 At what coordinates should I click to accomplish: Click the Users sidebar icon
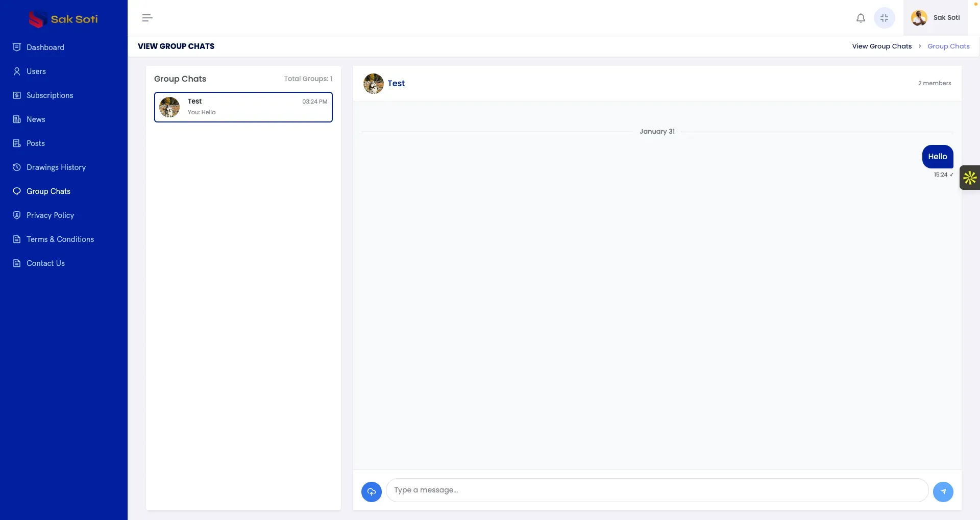pyautogui.click(x=17, y=71)
